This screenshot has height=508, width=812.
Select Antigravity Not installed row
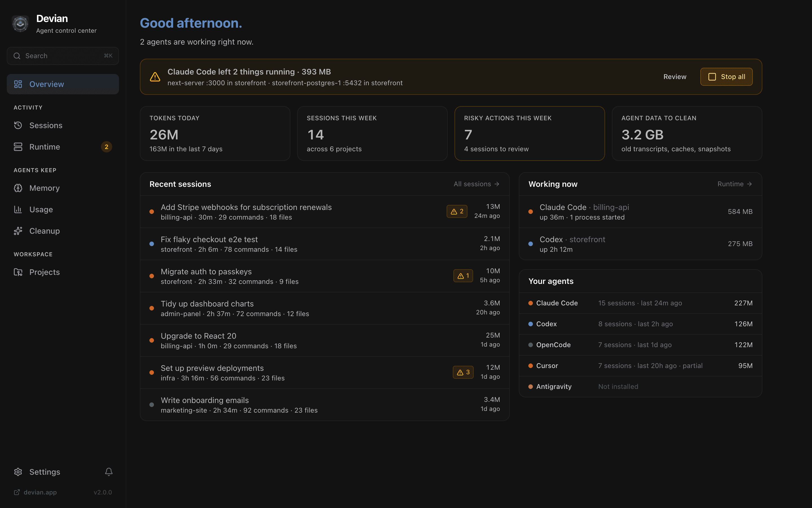pyautogui.click(x=640, y=386)
